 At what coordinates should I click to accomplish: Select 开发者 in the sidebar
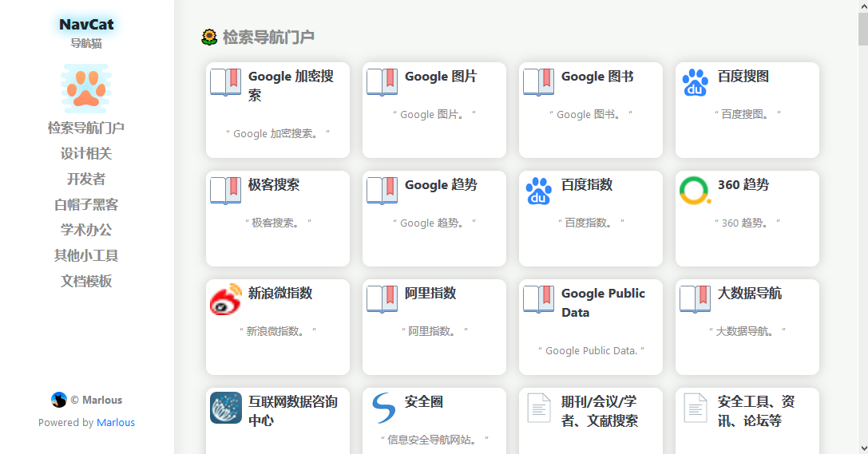(x=86, y=179)
